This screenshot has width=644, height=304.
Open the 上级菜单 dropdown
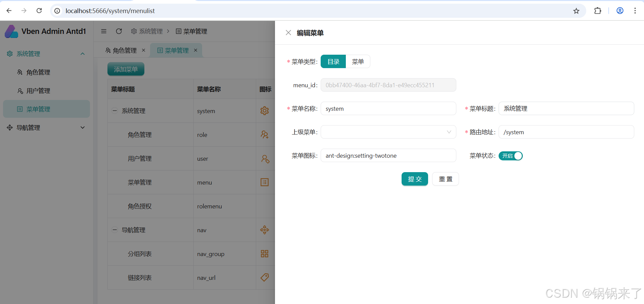click(388, 132)
